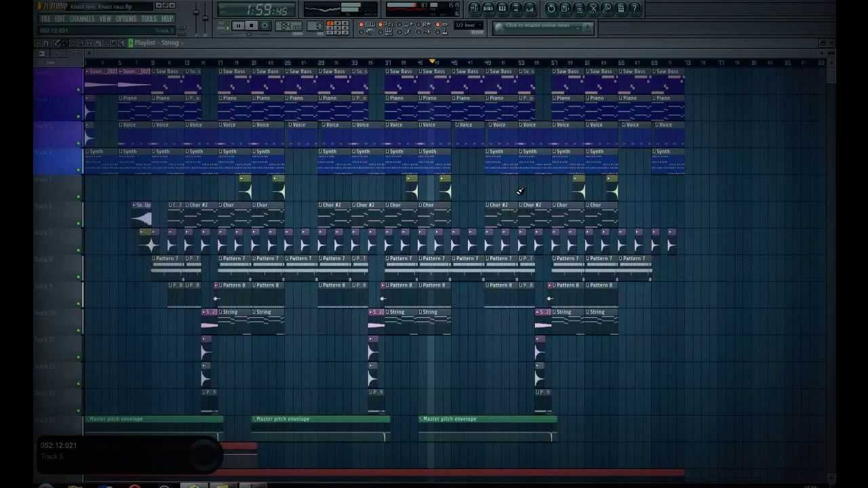This screenshot has height=488, width=868.
Task: Click the Stop playback button
Action: click(x=251, y=26)
